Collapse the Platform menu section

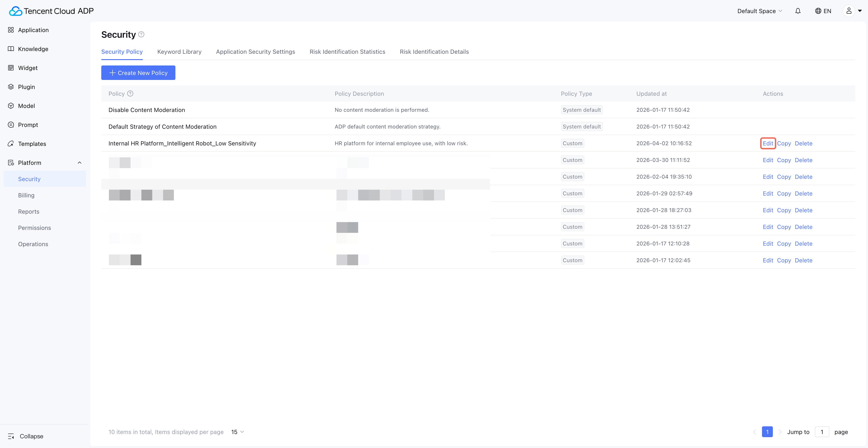[x=80, y=163]
